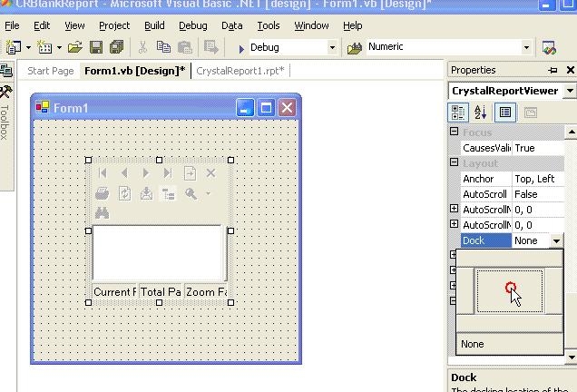Expand the Numeric find combo box
Screen dimensions: 577x392
point(526,47)
